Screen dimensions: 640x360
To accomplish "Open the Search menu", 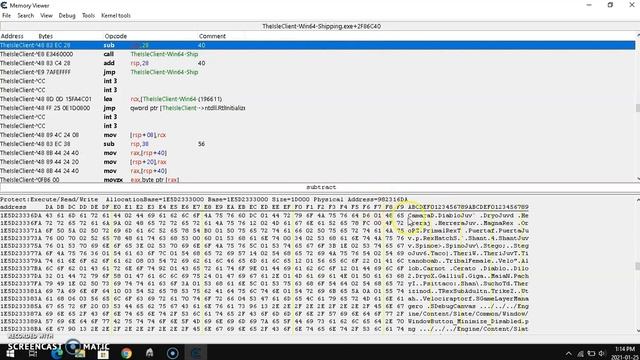I will [25, 16].
